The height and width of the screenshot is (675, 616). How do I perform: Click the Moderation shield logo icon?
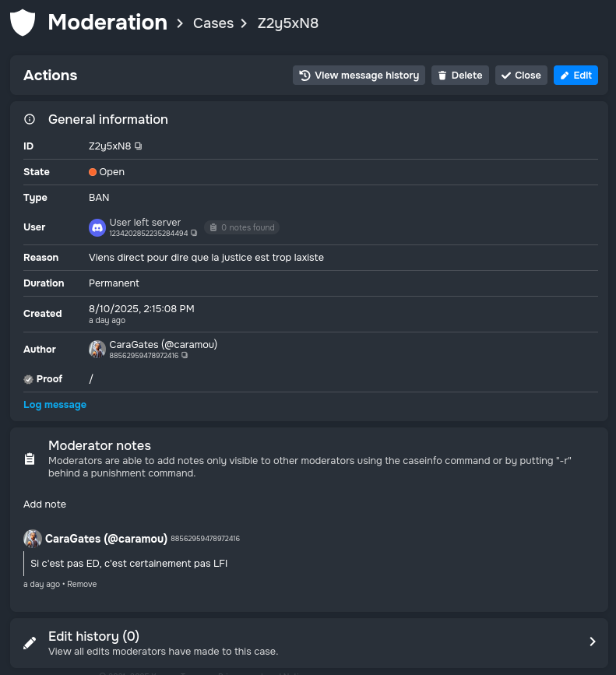point(23,23)
